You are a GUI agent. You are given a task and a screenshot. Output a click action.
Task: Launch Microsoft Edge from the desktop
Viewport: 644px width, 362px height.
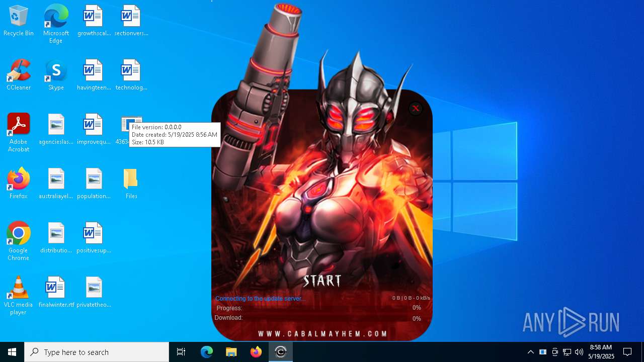tap(56, 24)
